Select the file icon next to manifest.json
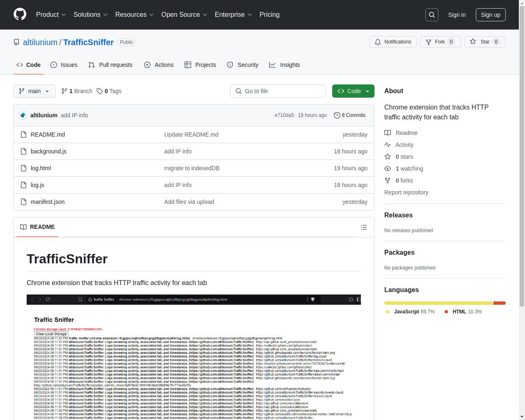This screenshot has width=525, height=420. click(x=23, y=202)
